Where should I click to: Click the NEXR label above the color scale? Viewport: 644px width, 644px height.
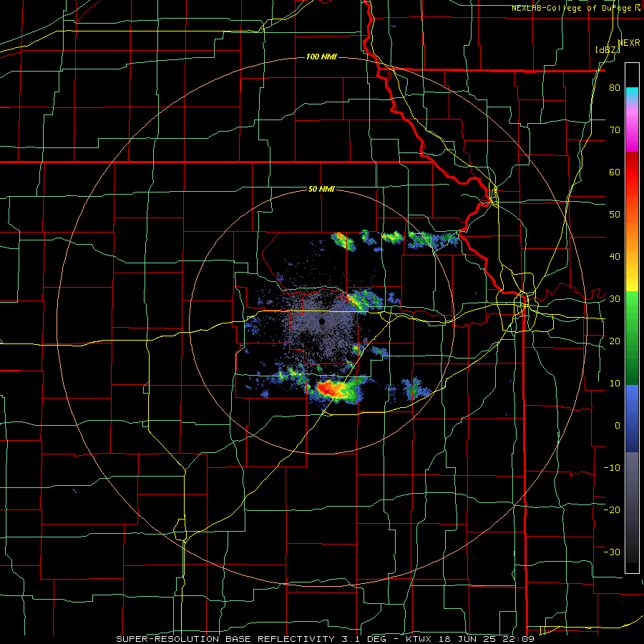[629, 43]
